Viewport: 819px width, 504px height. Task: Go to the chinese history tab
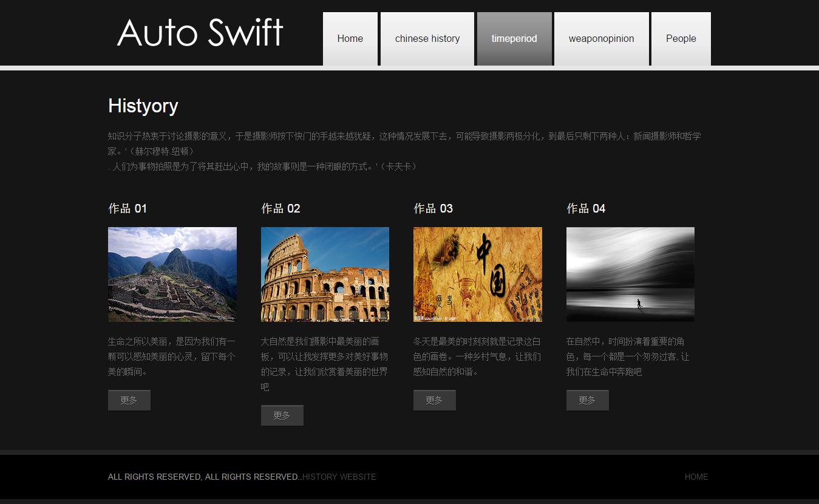coord(427,39)
